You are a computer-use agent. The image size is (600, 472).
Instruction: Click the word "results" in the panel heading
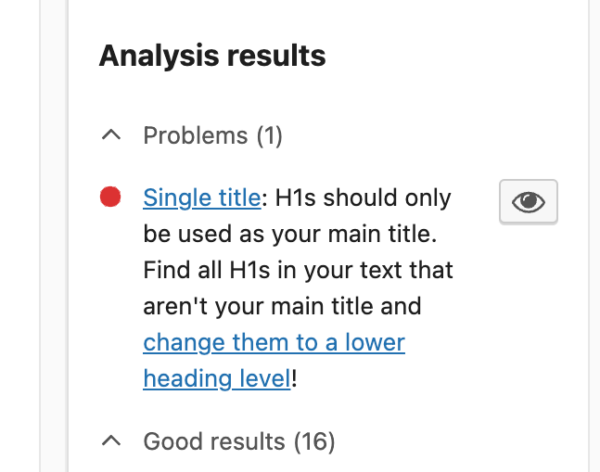275,56
